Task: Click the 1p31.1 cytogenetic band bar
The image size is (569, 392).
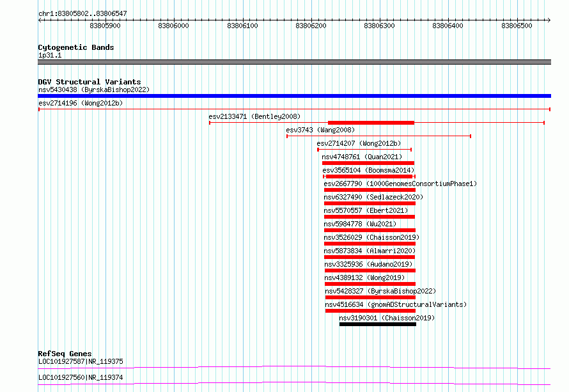Action: [294, 62]
